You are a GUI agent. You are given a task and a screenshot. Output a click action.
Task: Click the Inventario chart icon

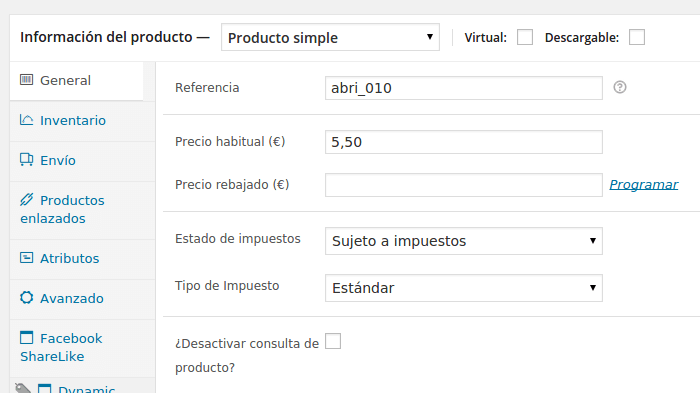tap(26, 120)
